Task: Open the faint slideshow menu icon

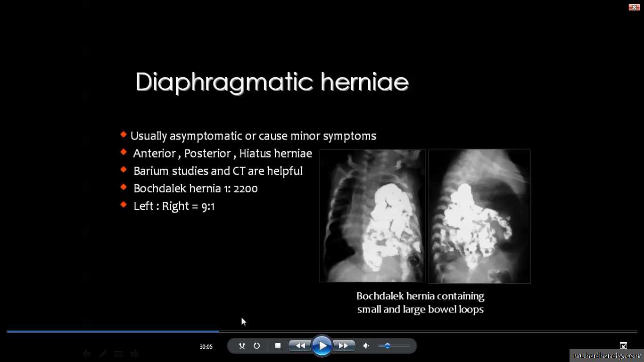Action: coord(118,354)
